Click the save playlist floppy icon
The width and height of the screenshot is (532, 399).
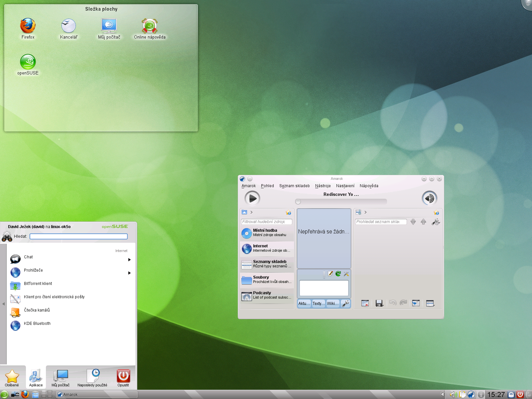pyautogui.click(x=379, y=303)
